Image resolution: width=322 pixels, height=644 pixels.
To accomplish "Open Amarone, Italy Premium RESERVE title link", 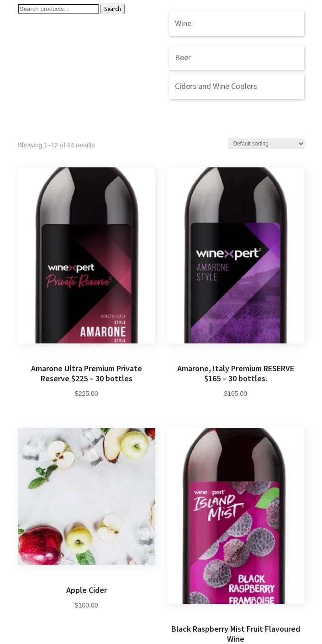I will (236, 374).
